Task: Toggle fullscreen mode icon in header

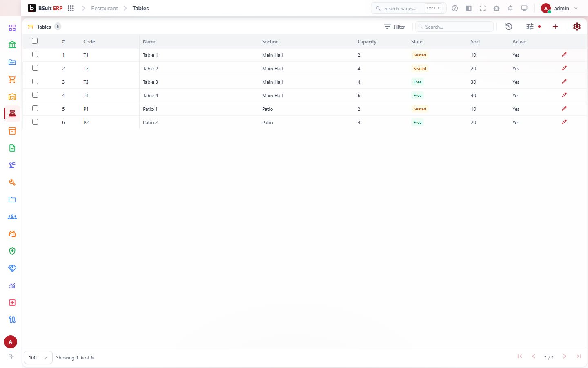Action: click(483, 8)
